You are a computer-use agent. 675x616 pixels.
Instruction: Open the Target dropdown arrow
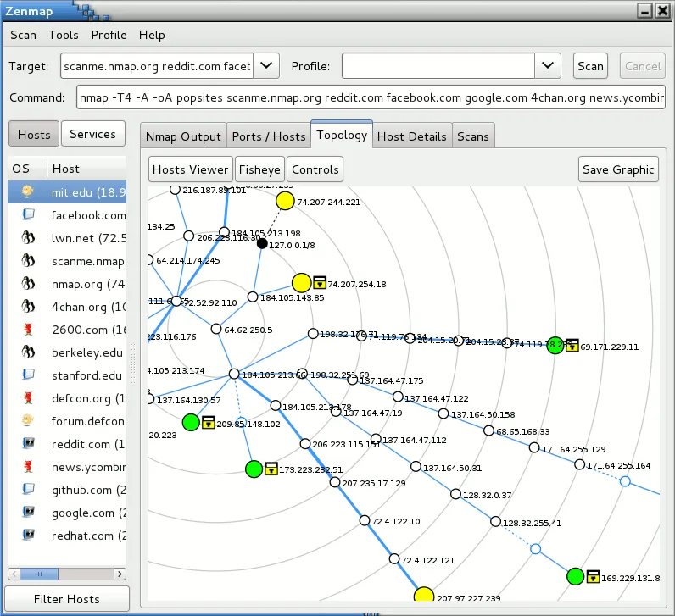point(266,66)
